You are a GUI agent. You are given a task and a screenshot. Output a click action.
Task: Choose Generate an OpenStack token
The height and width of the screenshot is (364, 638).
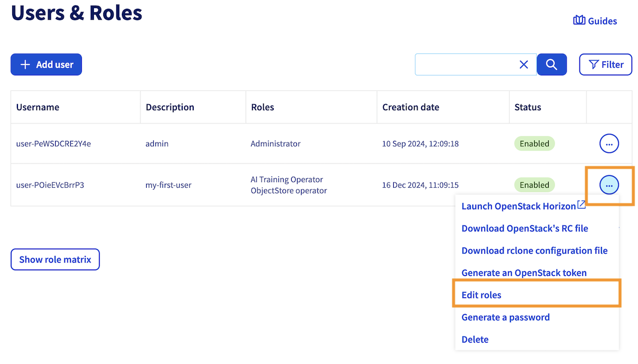pos(524,272)
